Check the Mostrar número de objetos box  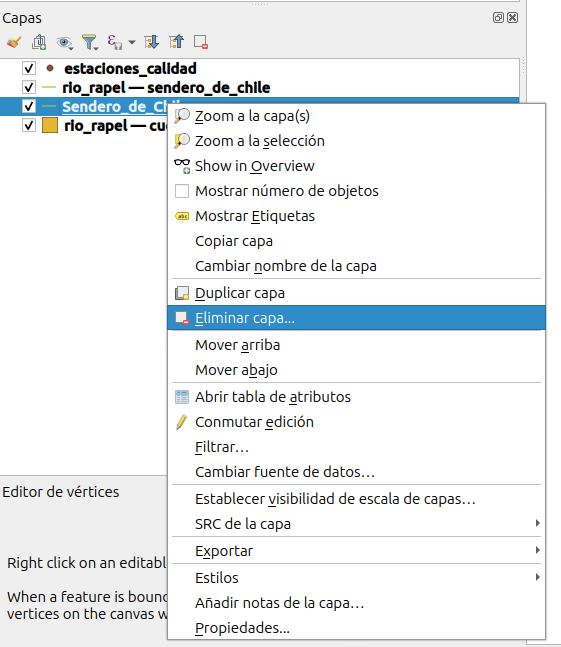point(182,191)
